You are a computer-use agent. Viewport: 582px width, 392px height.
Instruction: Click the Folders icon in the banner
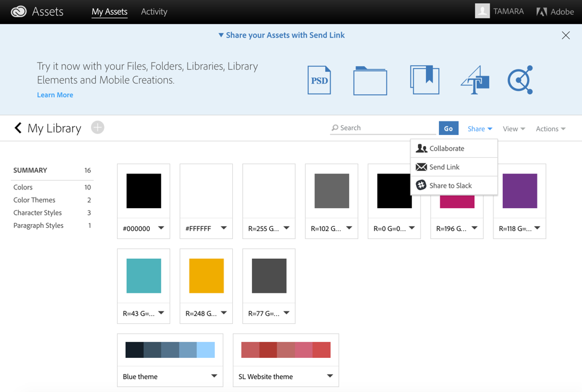pos(370,79)
